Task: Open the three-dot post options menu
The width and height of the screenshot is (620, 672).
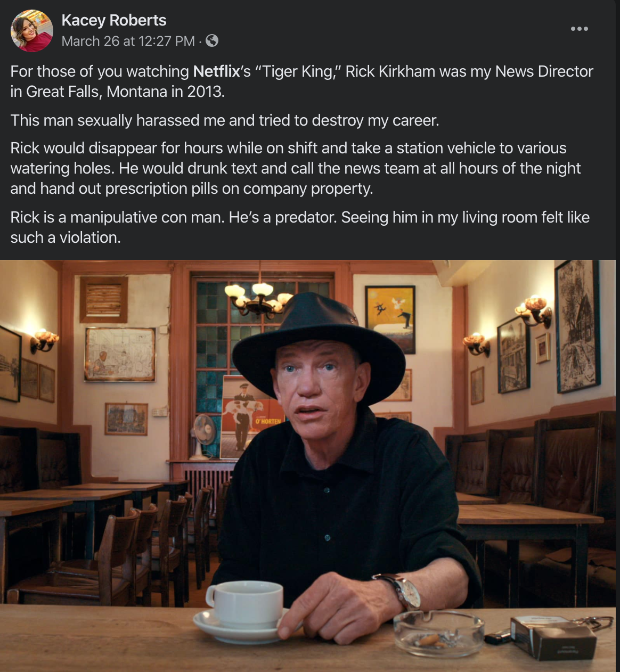Action: point(579,29)
